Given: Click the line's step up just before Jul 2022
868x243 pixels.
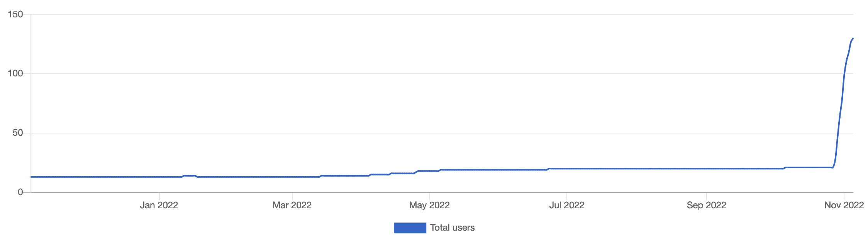Looking at the screenshot, I should point(548,169).
